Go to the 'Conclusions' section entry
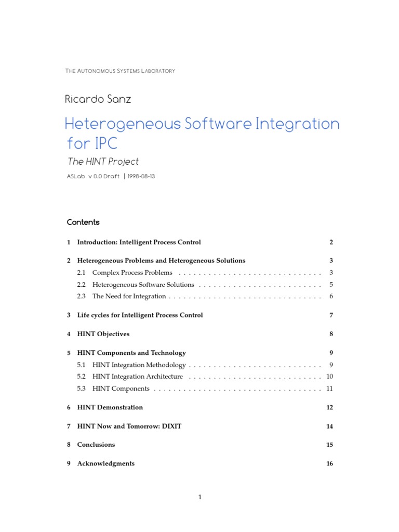 (96, 445)
